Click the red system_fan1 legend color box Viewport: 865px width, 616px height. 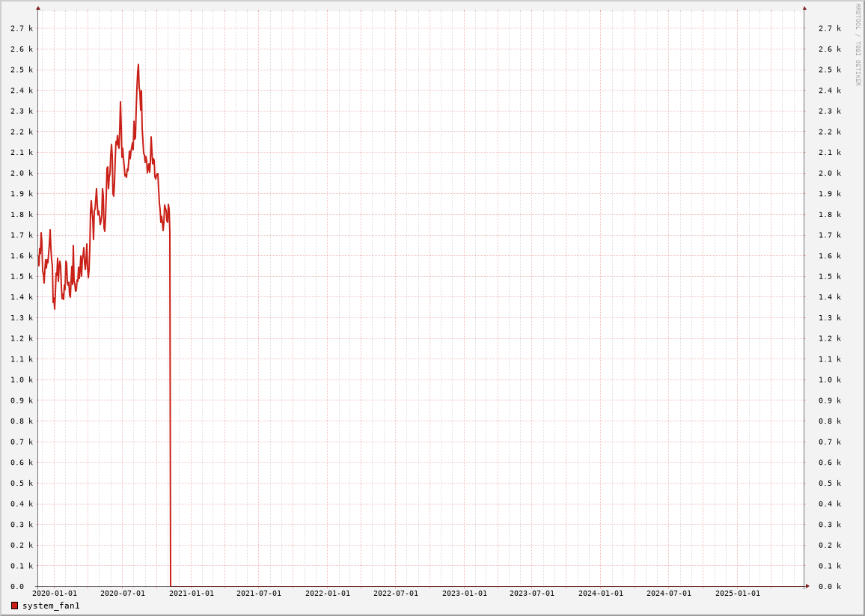point(14,606)
